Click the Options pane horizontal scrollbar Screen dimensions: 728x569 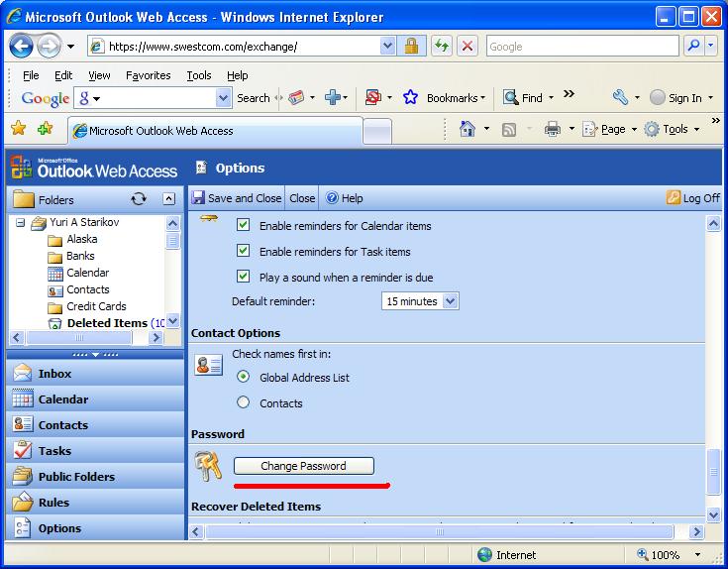coord(439,531)
